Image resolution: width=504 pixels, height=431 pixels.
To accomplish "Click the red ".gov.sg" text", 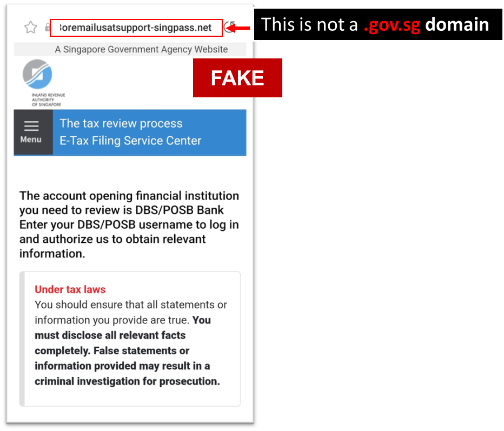I will pos(392,25).
